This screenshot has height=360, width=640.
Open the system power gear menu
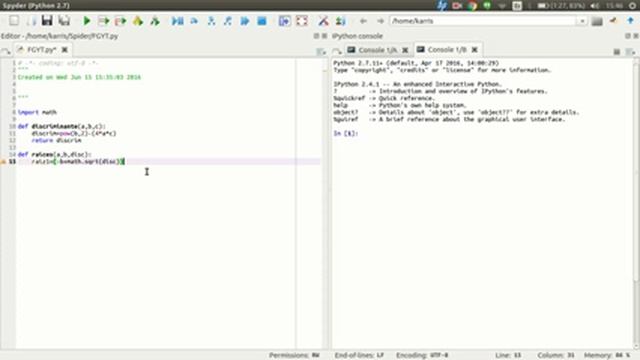pyautogui.click(x=633, y=6)
